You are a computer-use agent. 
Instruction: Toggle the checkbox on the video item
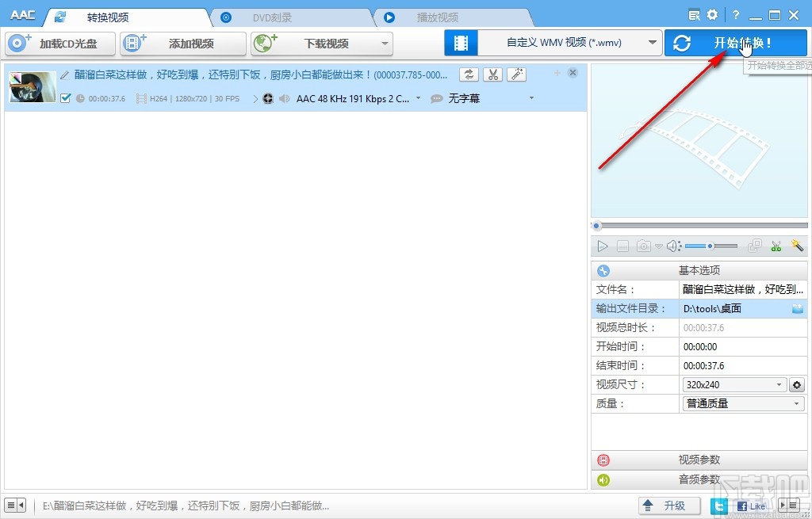(65, 98)
